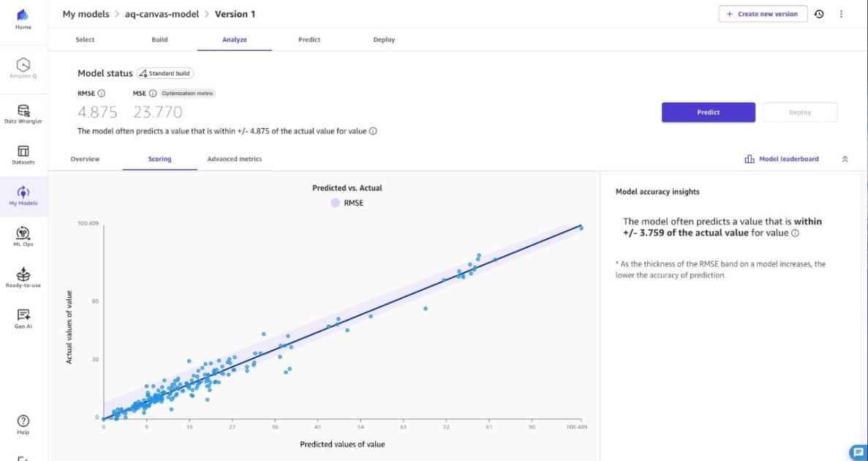Switch to the Advanced metrics tab
This screenshot has width=868, height=461.
(234, 159)
